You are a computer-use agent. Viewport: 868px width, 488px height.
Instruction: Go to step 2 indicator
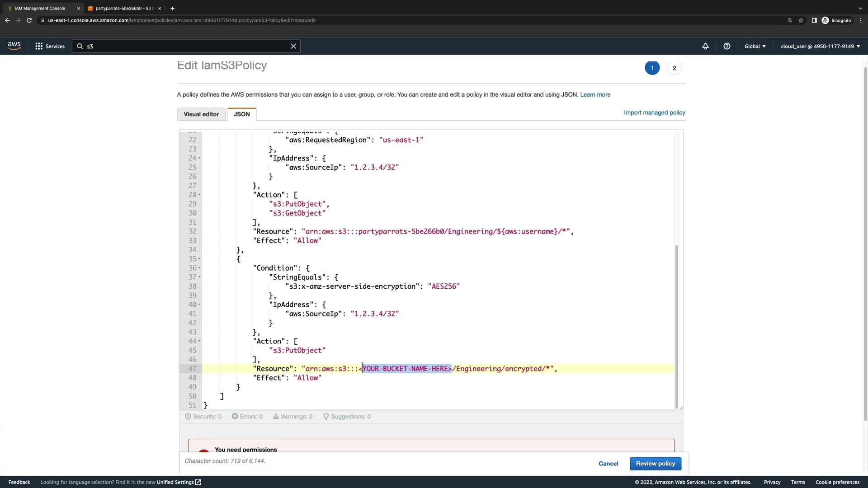coord(674,68)
